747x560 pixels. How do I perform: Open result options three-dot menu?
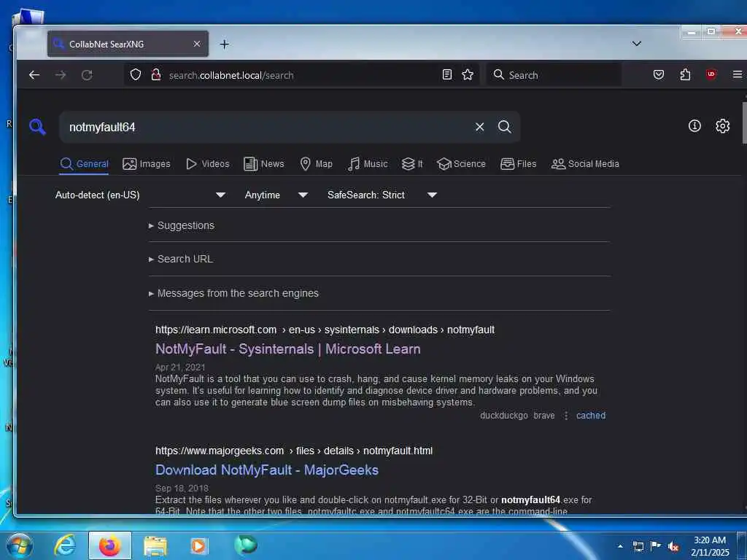click(566, 415)
